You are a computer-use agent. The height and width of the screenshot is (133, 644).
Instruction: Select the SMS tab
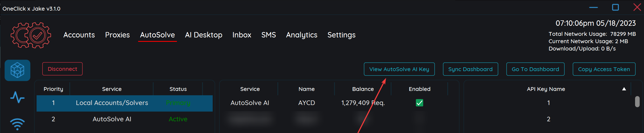click(x=268, y=35)
